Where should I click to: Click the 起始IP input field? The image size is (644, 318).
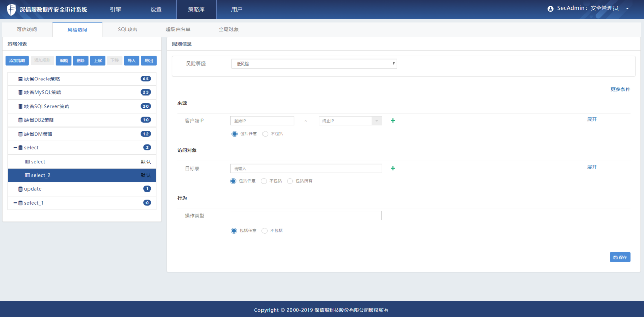(262, 121)
